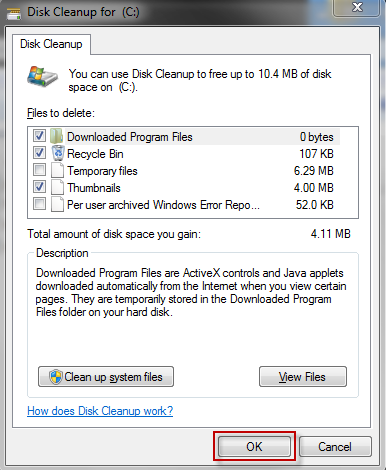The width and height of the screenshot is (386, 470).
Task: Open the View Files button
Action: [x=303, y=377]
